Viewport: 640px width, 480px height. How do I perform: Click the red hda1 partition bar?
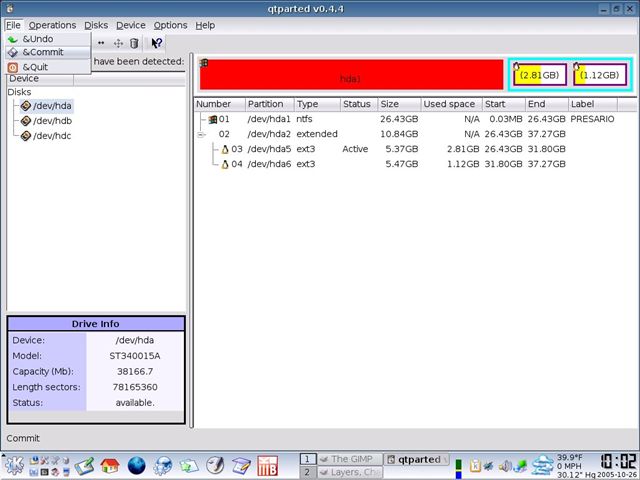point(351,74)
